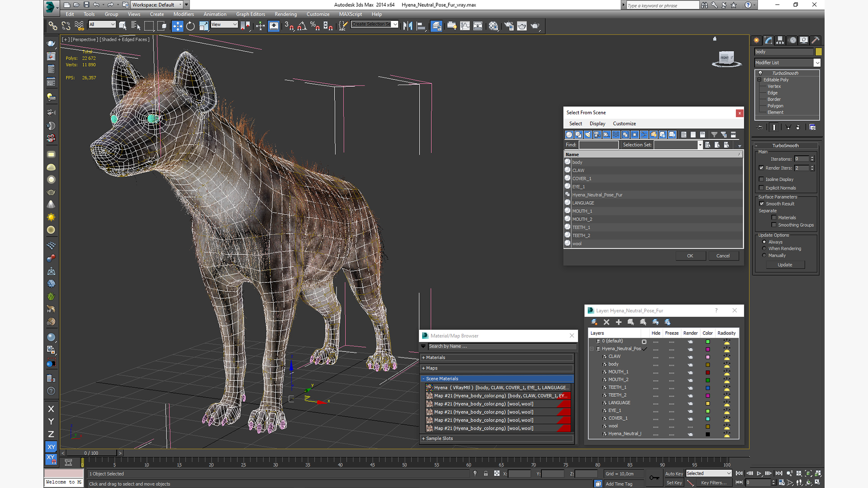The image size is (868, 488).
Task: Open the Hierarchy command panel tab
Action: (x=780, y=40)
